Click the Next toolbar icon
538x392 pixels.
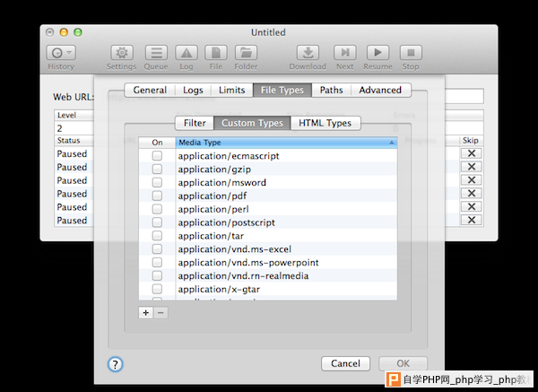click(345, 53)
